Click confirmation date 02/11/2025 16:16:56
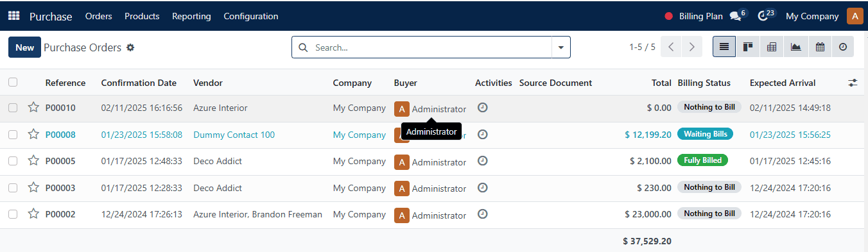The image size is (868, 252). 142,108
